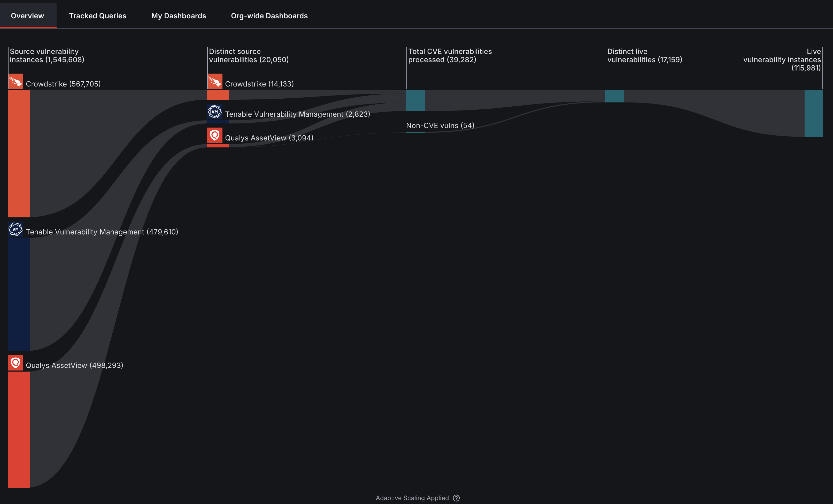Screen dimensions: 833x504
Task: Switch to the Tracked Queries tab
Action: coord(97,15)
